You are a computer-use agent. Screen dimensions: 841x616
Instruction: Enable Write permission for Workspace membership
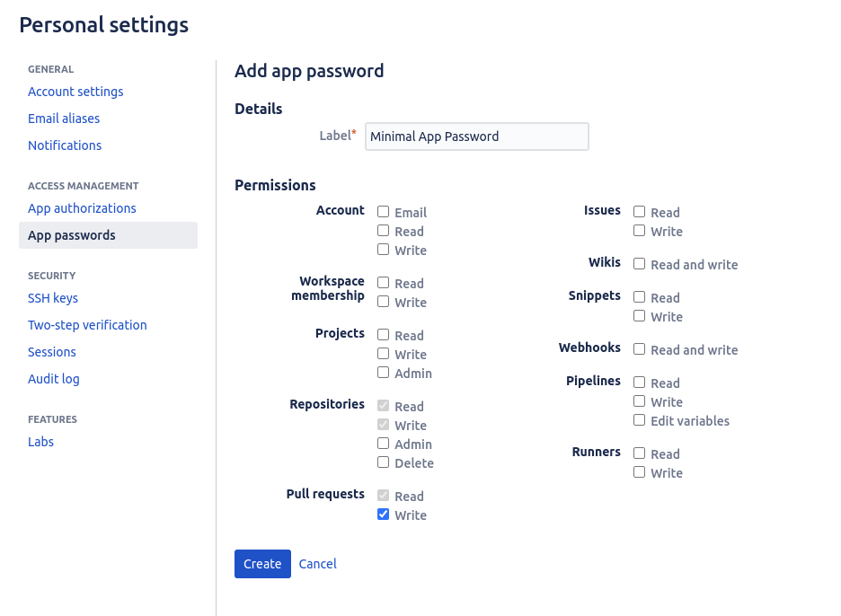383,302
